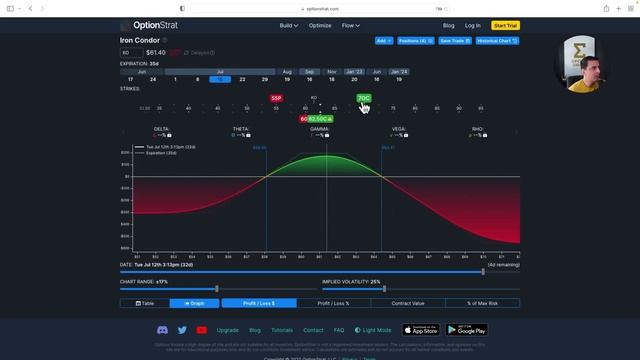Click the App Store download badge
Screen dimensions: 640x360
coord(421,330)
